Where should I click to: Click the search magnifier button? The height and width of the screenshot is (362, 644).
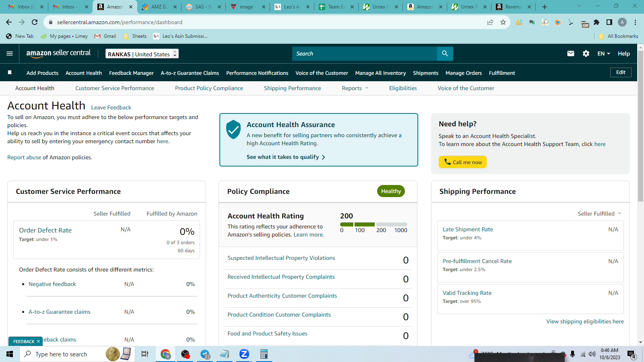(445, 53)
